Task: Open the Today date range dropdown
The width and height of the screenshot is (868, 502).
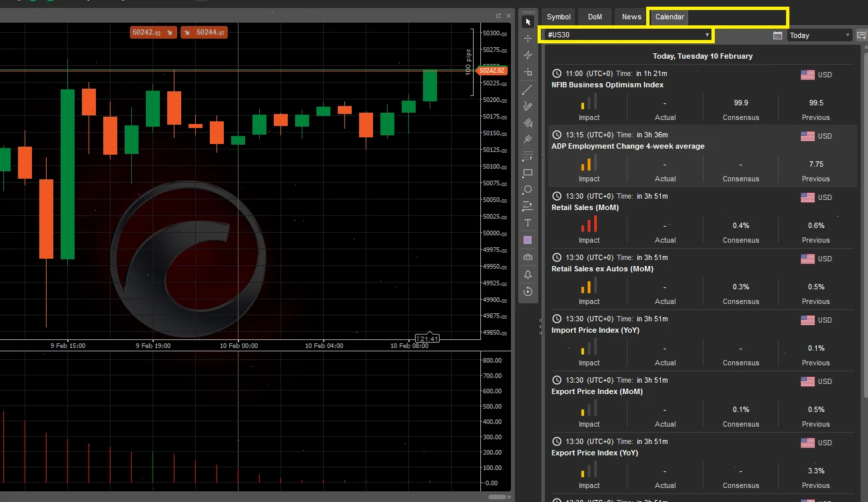Action: pyautogui.click(x=819, y=35)
